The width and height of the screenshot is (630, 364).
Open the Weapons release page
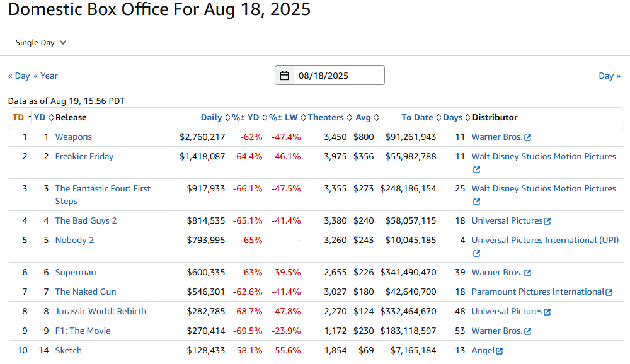[x=74, y=137]
